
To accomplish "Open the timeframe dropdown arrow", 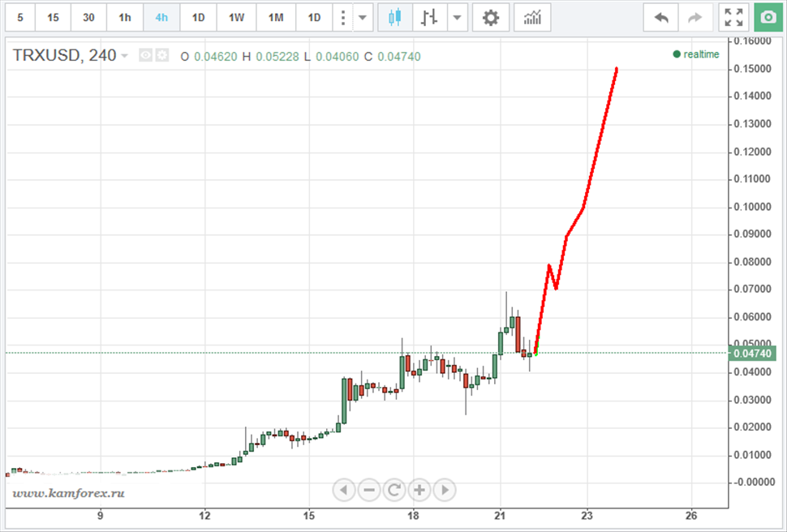I will click(363, 18).
